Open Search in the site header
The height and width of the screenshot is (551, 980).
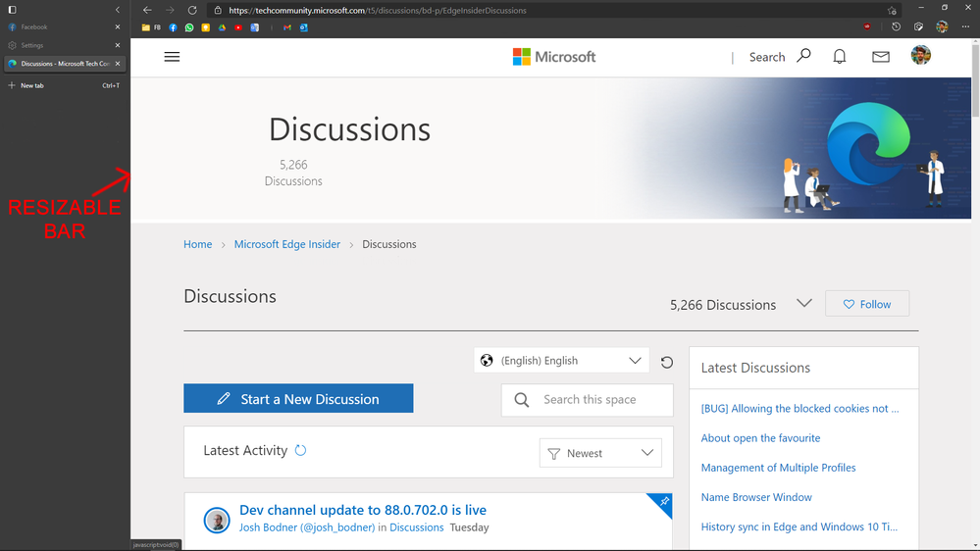tap(780, 57)
